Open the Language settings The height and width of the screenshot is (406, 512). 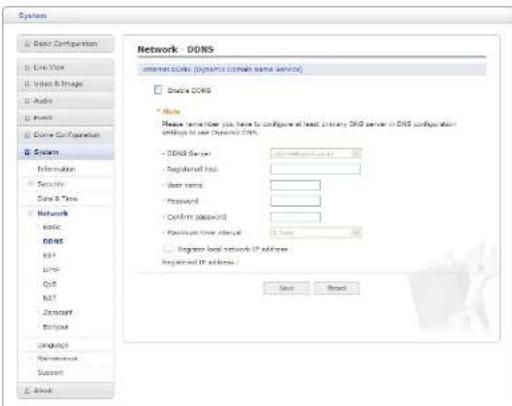point(53,345)
